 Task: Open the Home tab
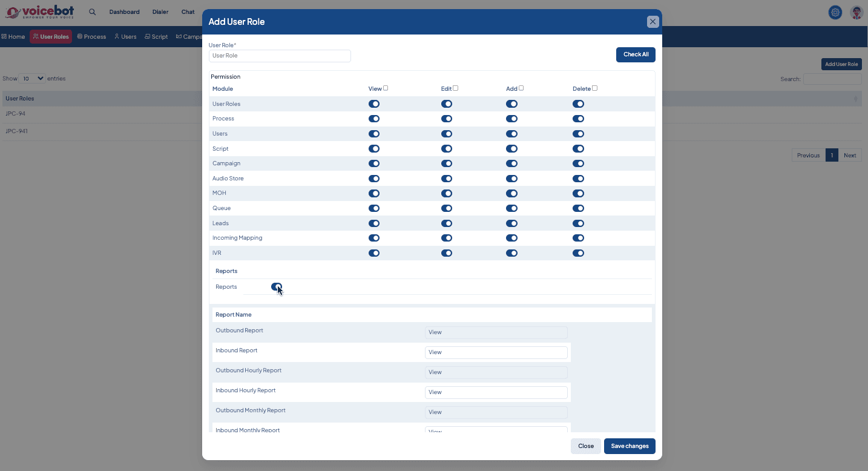click(x=13, y=37)
